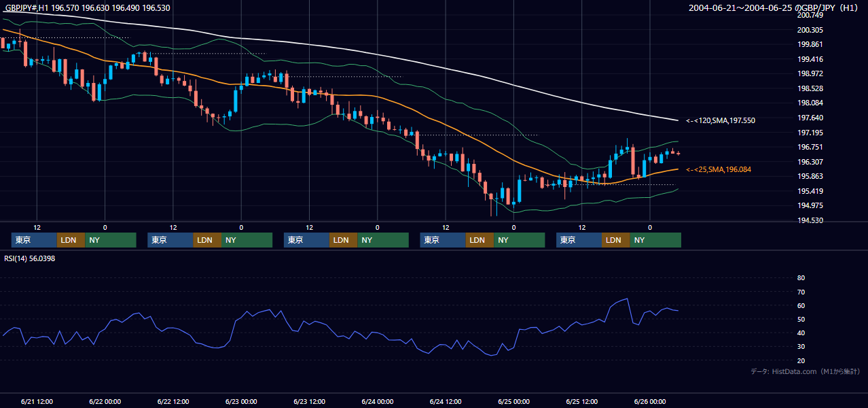Click the 198.528 price axis value

click(x=810, y=88)
